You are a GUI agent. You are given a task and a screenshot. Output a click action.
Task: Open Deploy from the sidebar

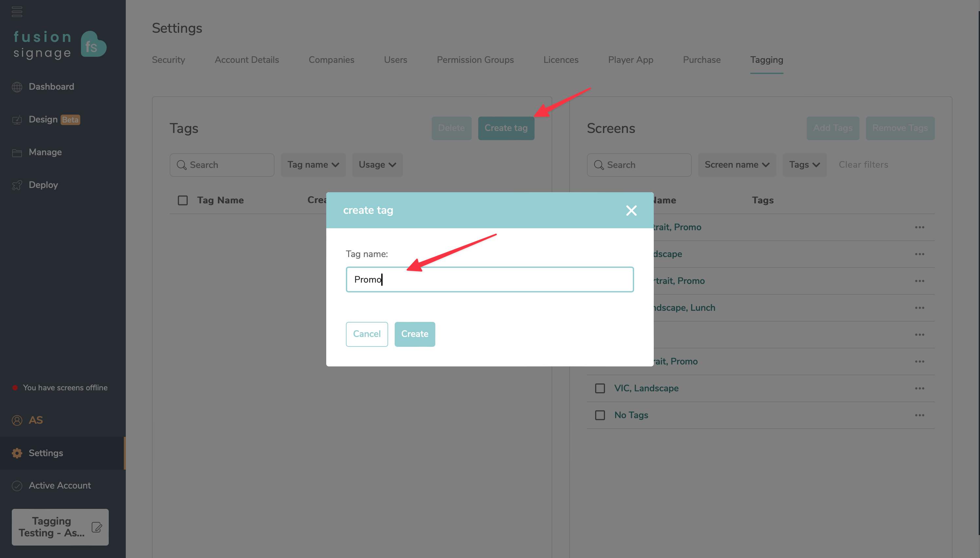pyautogui.click(x=43, y=185)
